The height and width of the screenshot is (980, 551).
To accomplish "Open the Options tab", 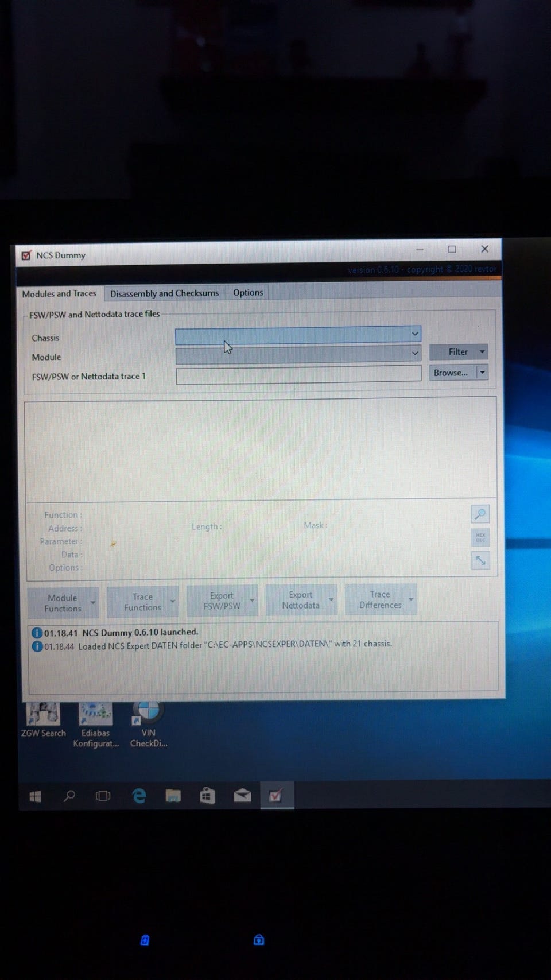I will (248, 293).
